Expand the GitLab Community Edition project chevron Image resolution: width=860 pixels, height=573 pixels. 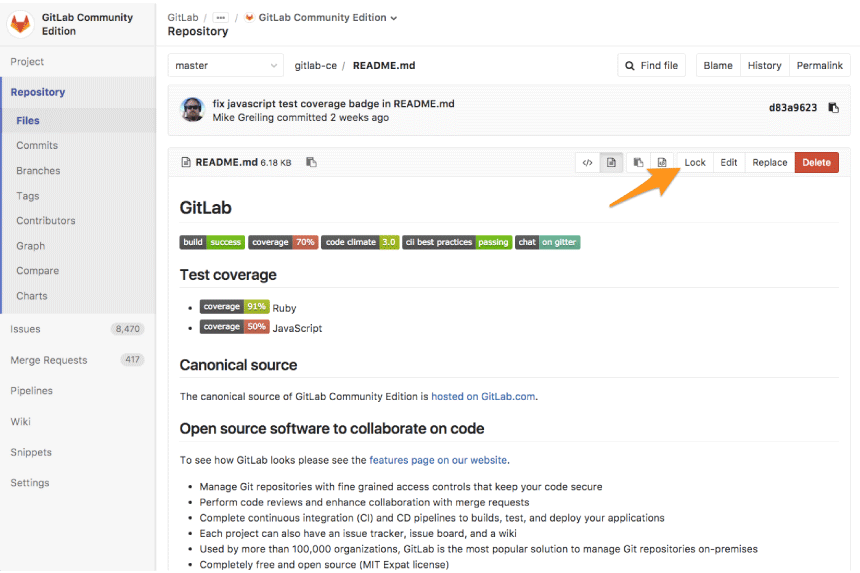pos(393,18)
